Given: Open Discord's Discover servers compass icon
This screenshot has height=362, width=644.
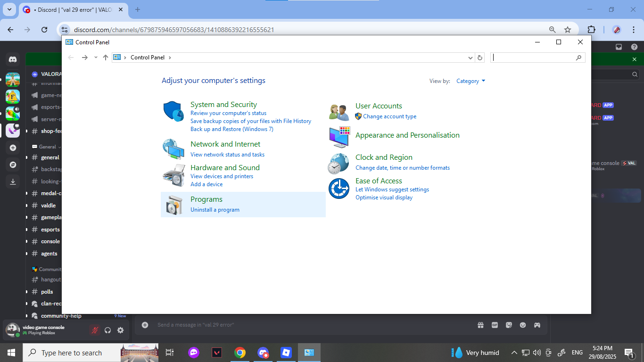Looking at the screenshot, I should [13, 165].
